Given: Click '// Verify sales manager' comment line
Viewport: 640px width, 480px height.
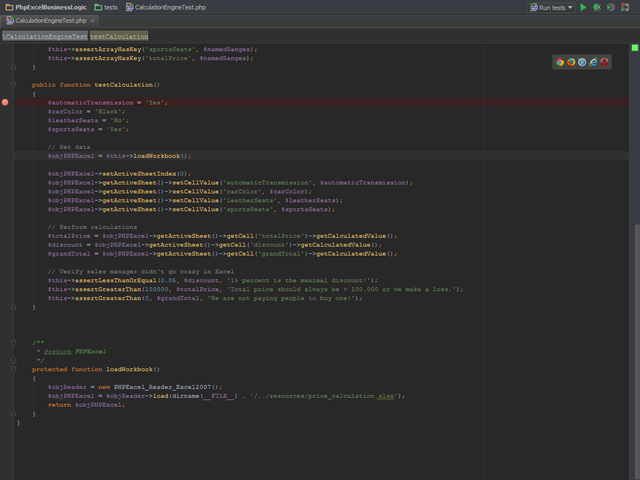Looking at the screenshot, I should 141,271.
